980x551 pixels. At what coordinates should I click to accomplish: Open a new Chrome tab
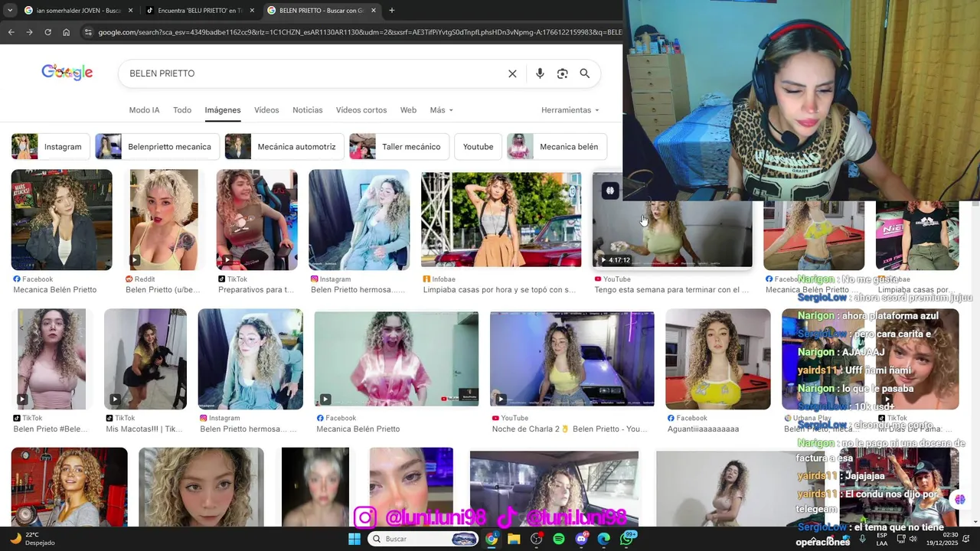click(x=392, y=11)
